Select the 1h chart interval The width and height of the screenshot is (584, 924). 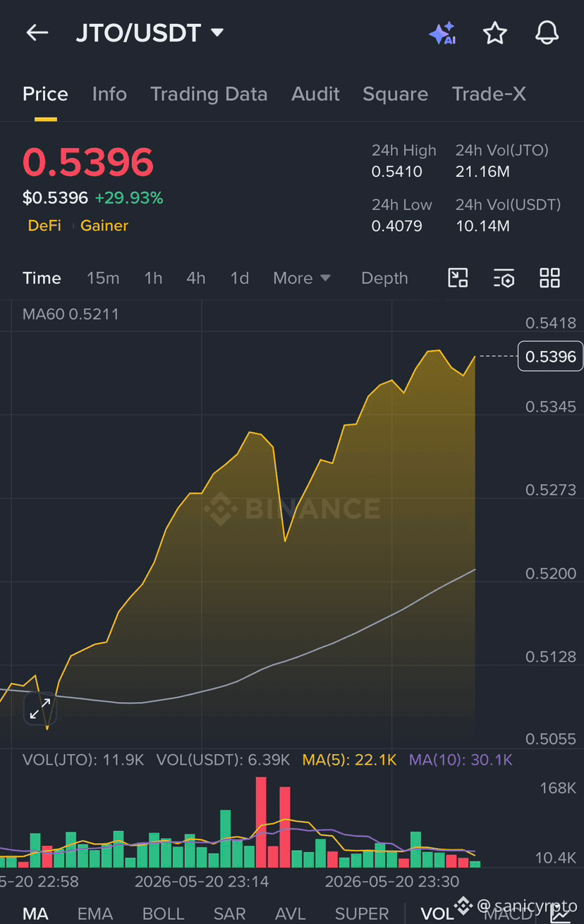(153, 278)
